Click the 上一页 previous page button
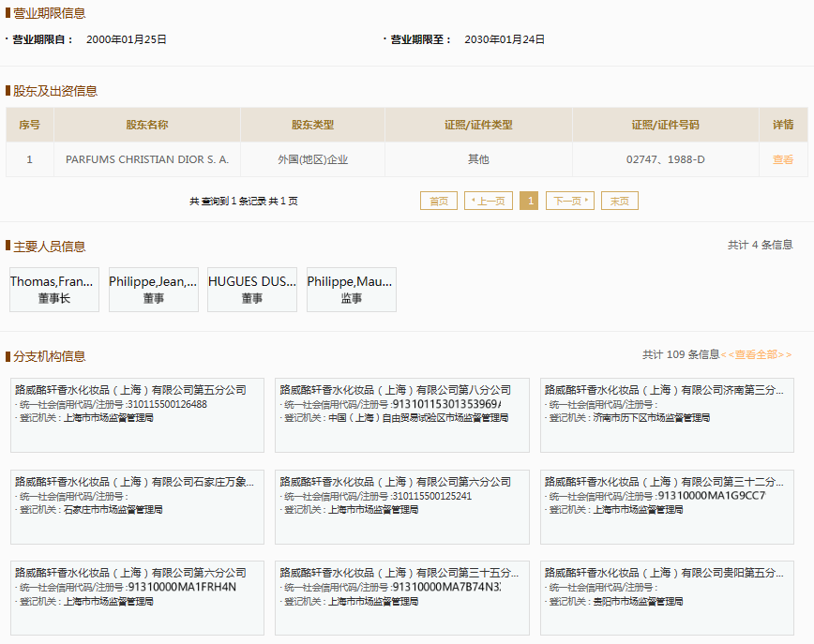Image resolution: width=814 pixels, height=644 pixels. coord(488,201)
